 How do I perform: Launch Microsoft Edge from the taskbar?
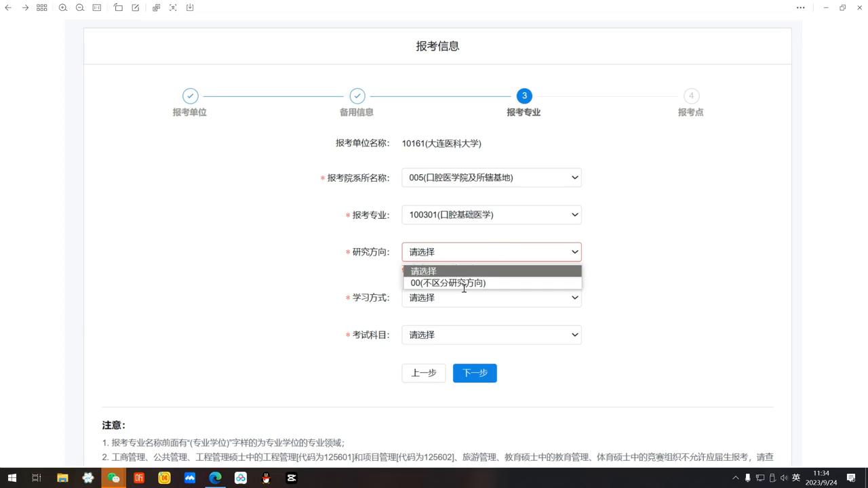215,478
